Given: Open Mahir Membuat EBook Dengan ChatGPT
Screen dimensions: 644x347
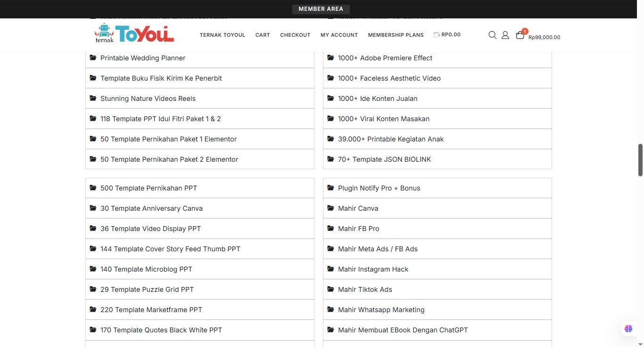Looking at the screenshot, I should click(x=438, y=330).
